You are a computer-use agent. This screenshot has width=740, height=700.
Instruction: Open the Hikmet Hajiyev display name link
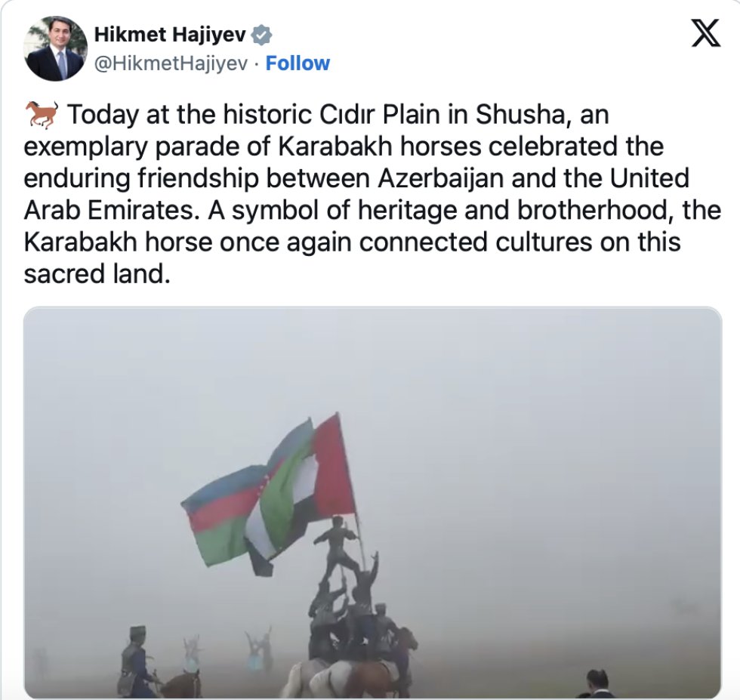pos(170,35)
